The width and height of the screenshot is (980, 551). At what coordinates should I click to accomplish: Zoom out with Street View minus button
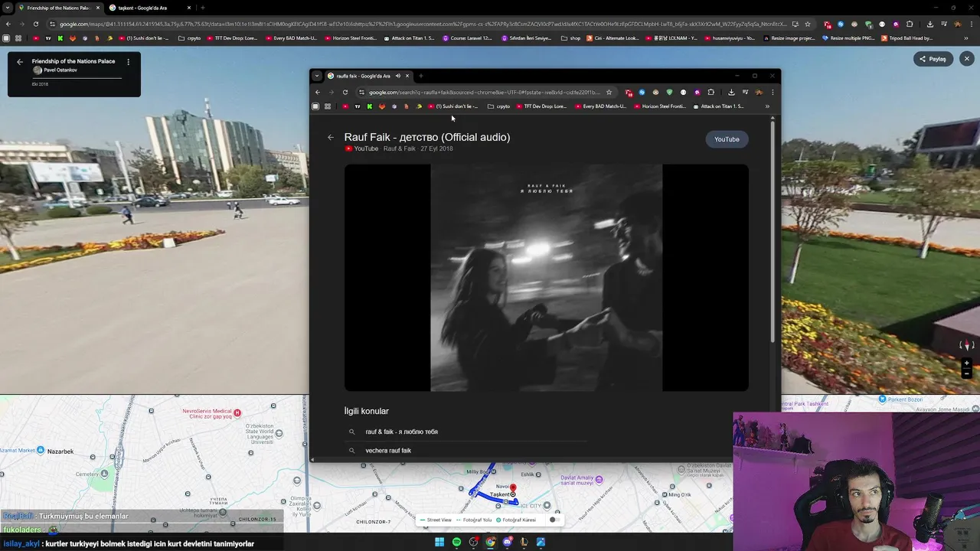[967, 373]
